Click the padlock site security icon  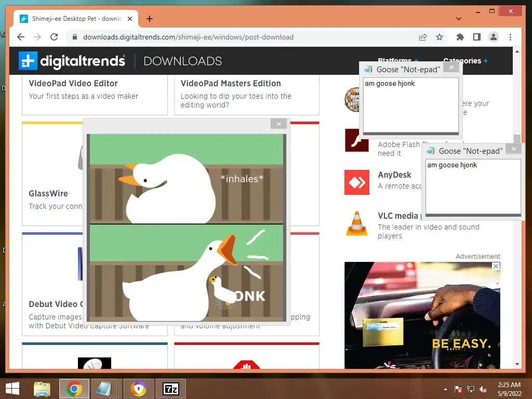(75, 37)
